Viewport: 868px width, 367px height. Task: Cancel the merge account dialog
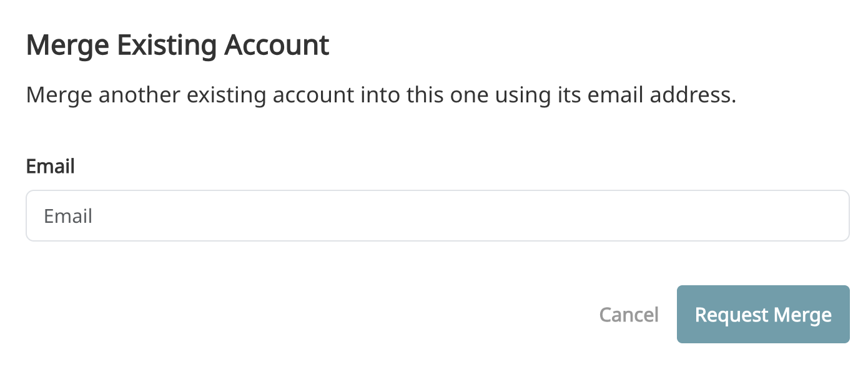[628, 315]
